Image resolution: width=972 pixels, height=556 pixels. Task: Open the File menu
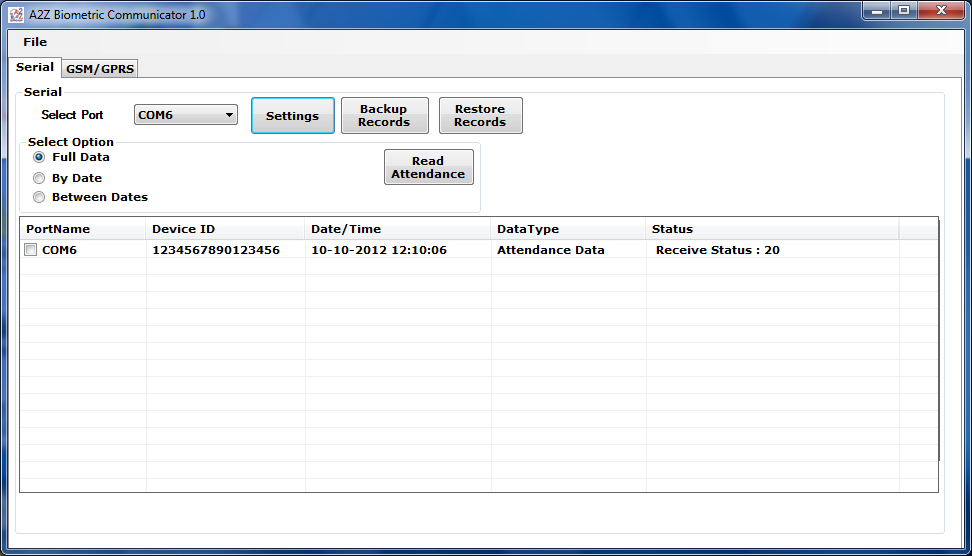[35, 42]
